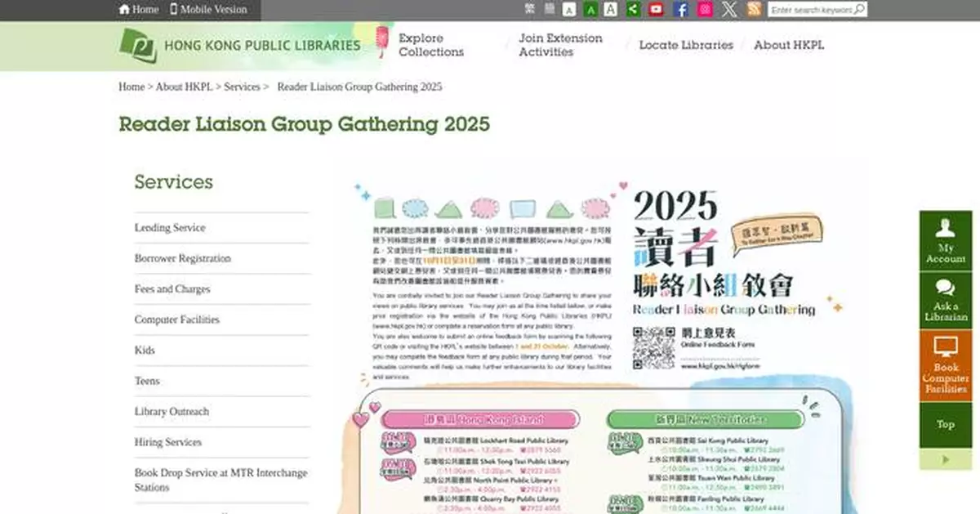This screenshot has width=980, height=514.
Task: Open the X (Twitter) profile
Action: [729, 9]
